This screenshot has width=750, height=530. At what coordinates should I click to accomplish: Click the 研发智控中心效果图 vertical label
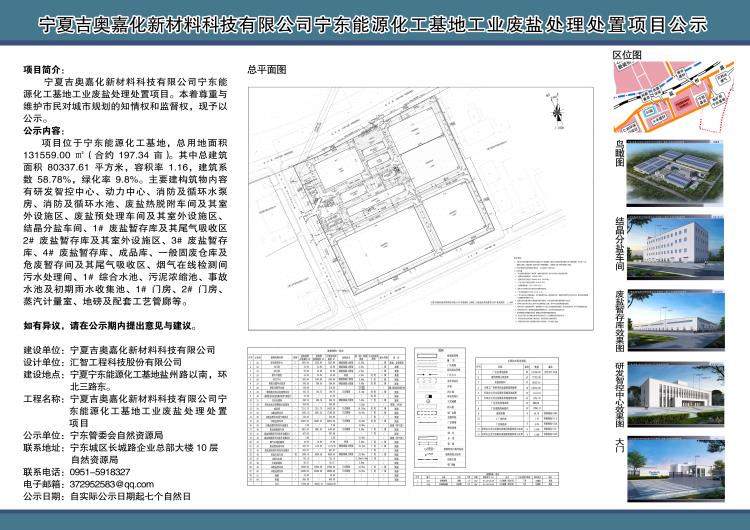point(619,395)
